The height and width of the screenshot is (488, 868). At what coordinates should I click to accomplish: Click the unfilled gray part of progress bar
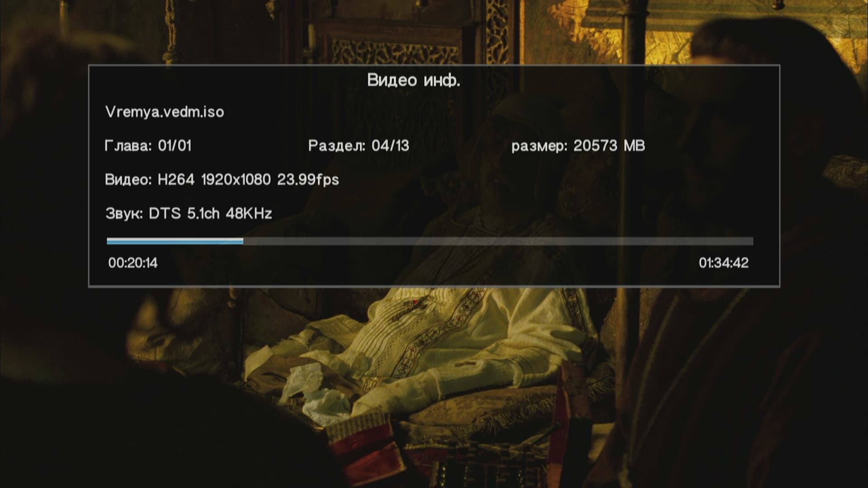click(x=498, y=241)
